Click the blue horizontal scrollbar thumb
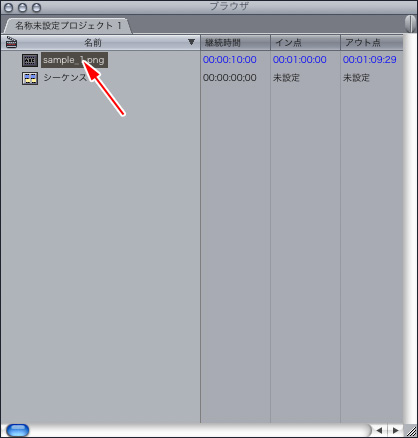 pos(18,430)
